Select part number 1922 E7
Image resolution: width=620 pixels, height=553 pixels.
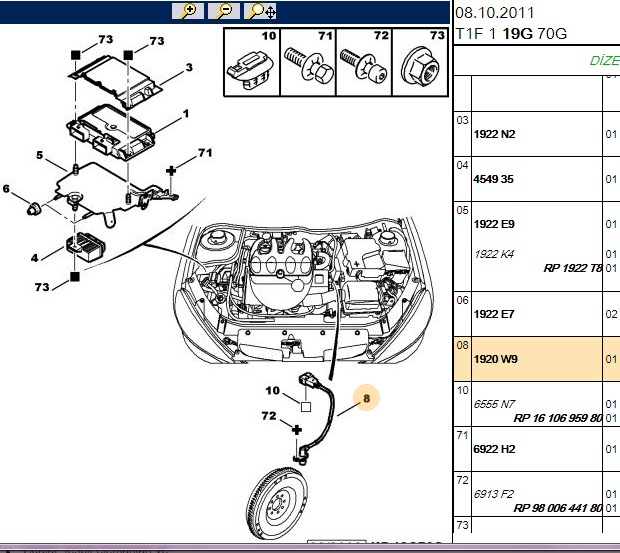494,314
